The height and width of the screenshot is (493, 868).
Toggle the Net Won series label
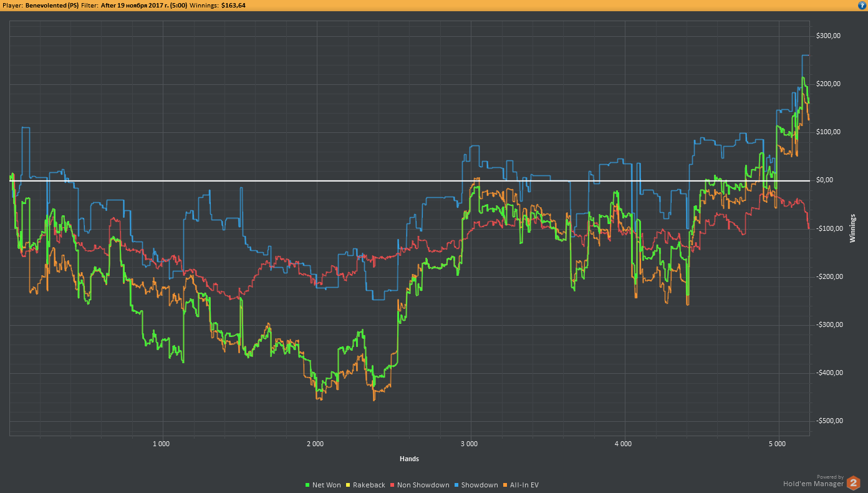(x=326, y=485)
